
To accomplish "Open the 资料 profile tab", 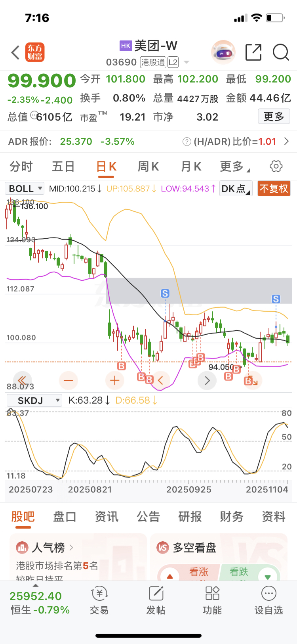I will click(x=274, y=517).
